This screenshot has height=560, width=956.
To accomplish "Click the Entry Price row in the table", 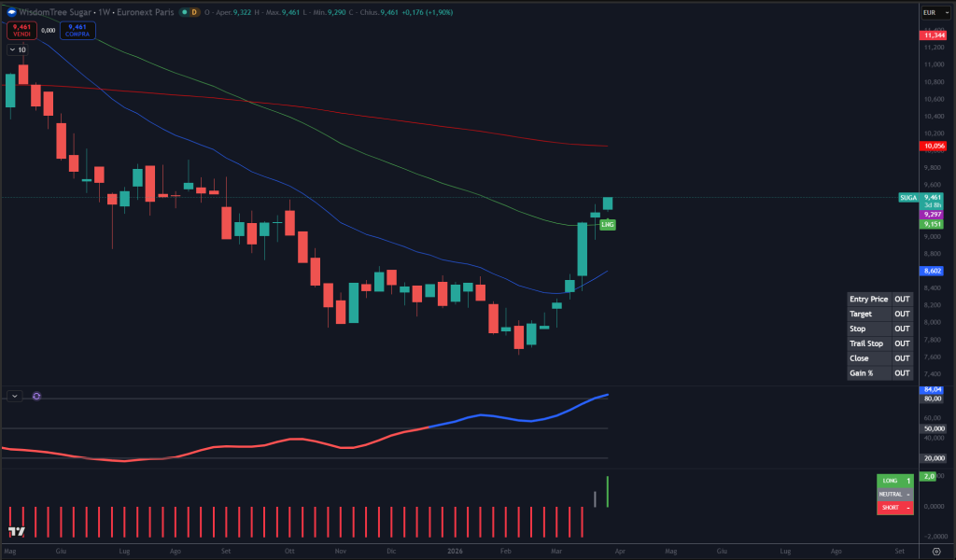I will point(879,300).
